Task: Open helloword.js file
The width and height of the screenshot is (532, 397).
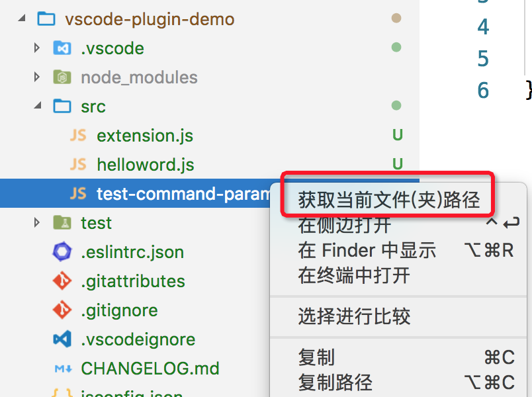Action: pyautogui.click(x=145, y=165)
